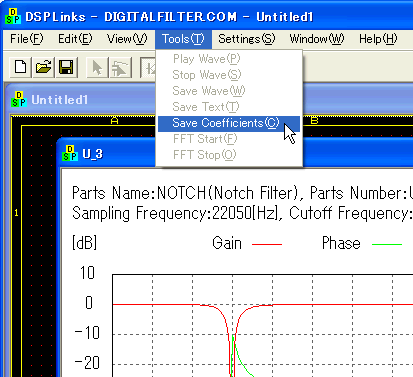Open the File(F) menu
The height and width of the screenshot is (377, 413).
(27, 39)
